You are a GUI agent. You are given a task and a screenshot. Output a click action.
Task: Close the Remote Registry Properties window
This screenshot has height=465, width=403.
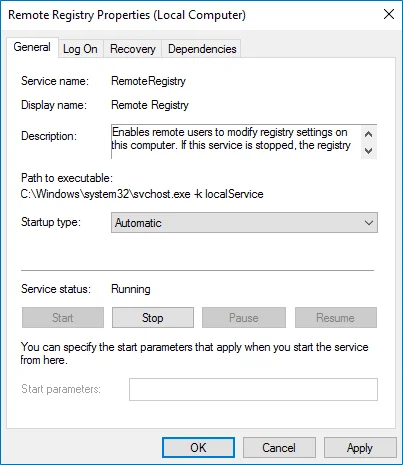[389, 14]
